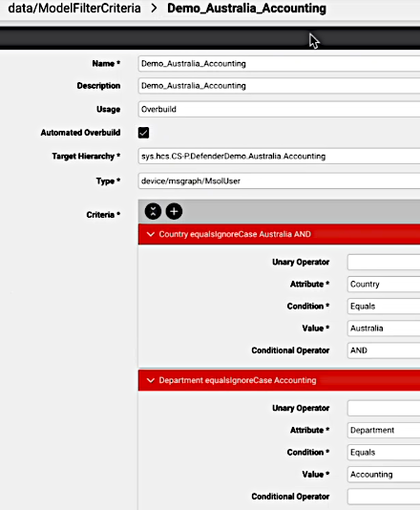Open Unary Operator field under Country criteria

384,262
